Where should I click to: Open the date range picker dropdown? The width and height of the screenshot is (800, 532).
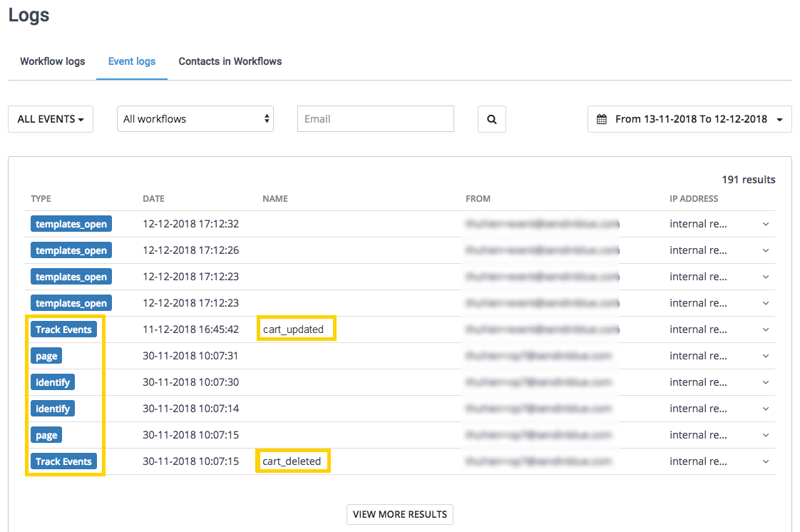point(689,119)
